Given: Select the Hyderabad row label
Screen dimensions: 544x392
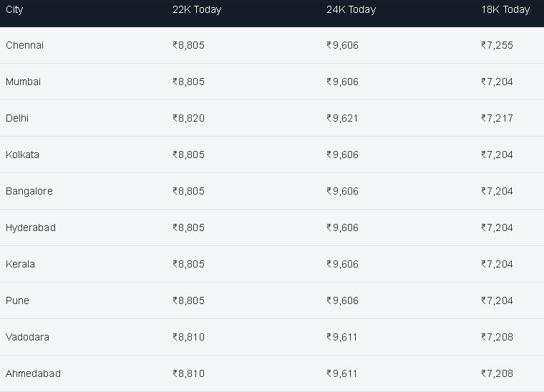Looking at the screenshot, I should [x=31, y=227].
